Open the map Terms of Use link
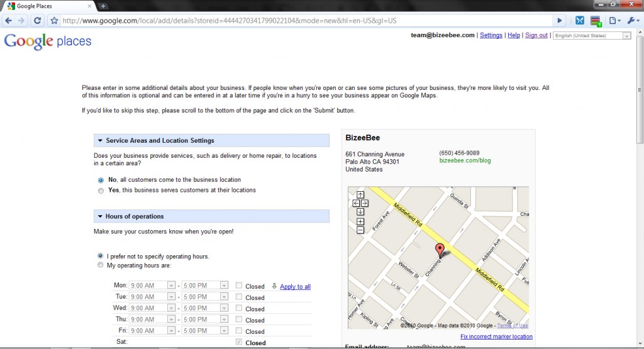 tap(513, 326)
